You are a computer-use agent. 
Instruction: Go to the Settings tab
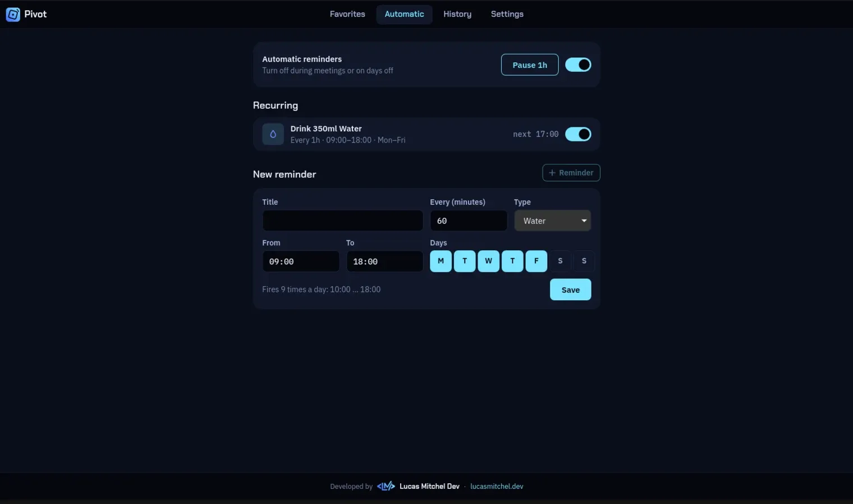tap(507, 14)
